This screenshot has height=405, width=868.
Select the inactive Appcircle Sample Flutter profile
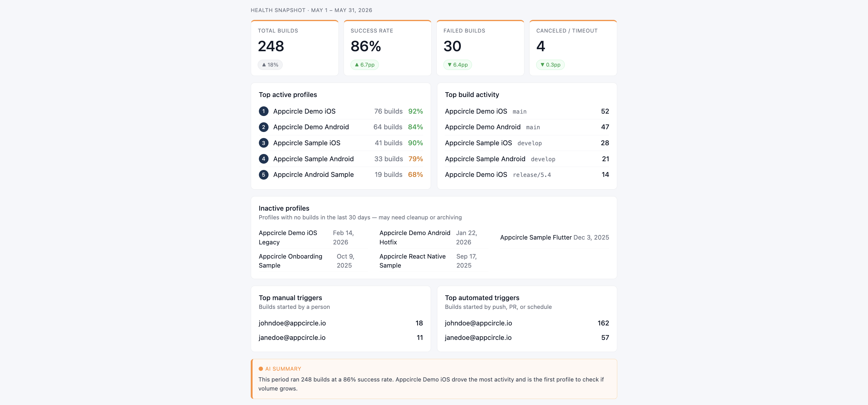(554, 237)
